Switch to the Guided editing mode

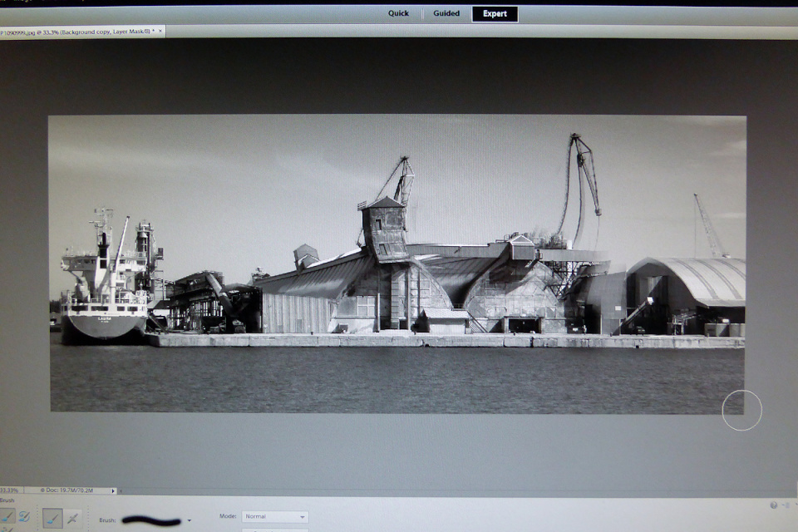pyautogui.click(x=446, y=14)
